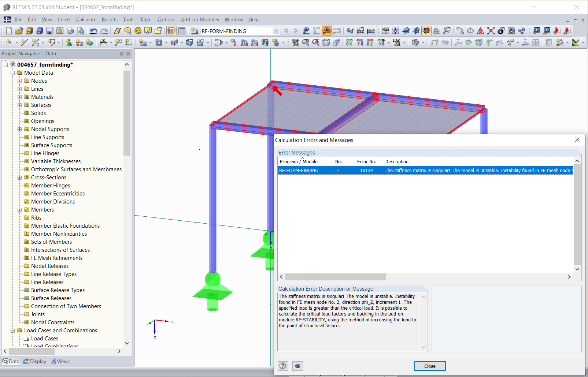Create a new model

tap(8, 31)
